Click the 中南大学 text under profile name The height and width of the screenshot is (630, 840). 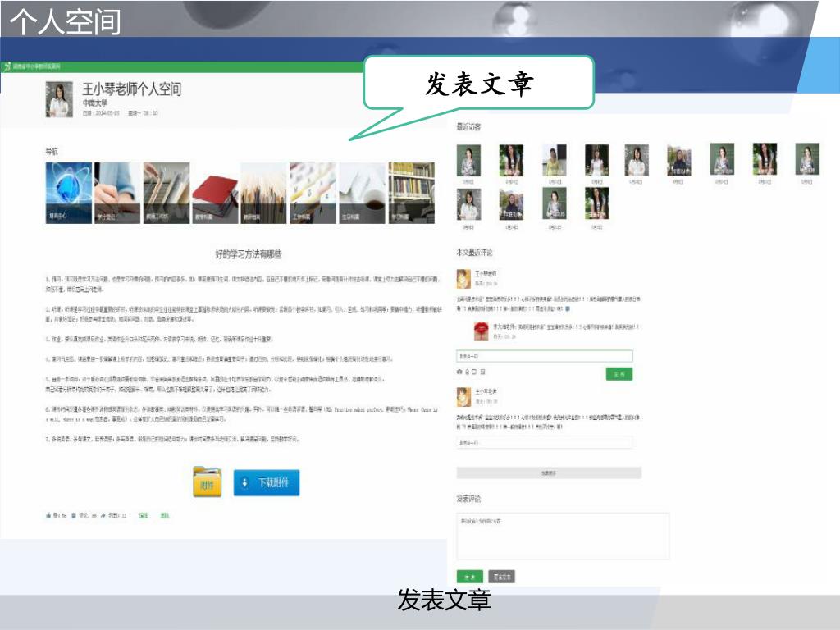pyautogui.click(x=95, y=103)
